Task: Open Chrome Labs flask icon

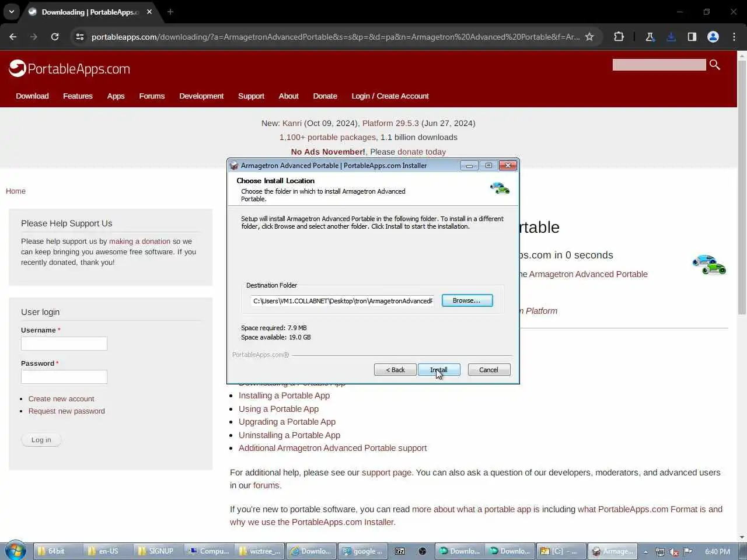Action: point(650,37)
